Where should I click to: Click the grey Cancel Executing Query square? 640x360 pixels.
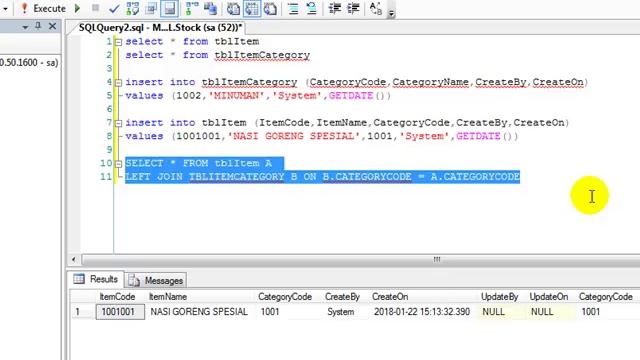coord(96,8)
